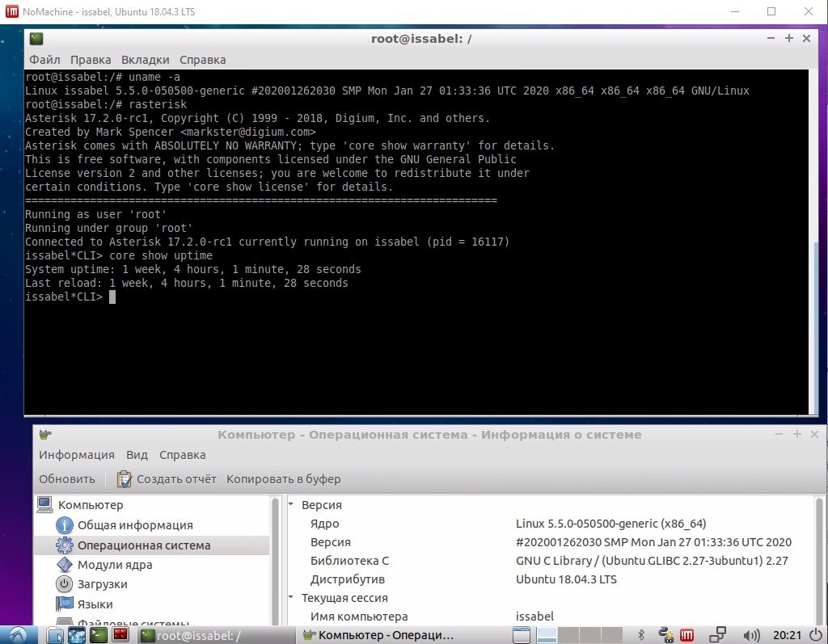Open the Вкладки menu in terminal
Viewport: 828px width, 644px height.
click(x=146, y=60)
